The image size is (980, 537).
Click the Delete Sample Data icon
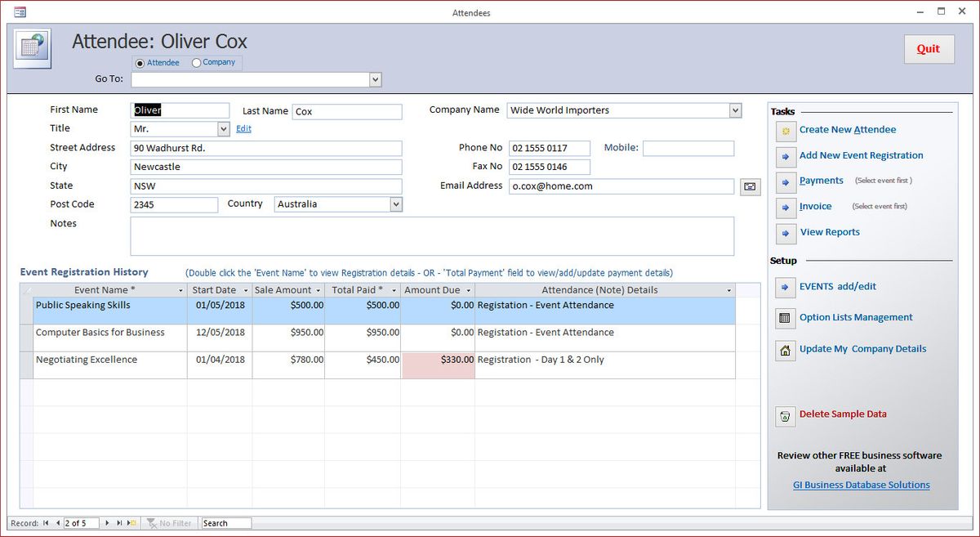click(786, 416)
